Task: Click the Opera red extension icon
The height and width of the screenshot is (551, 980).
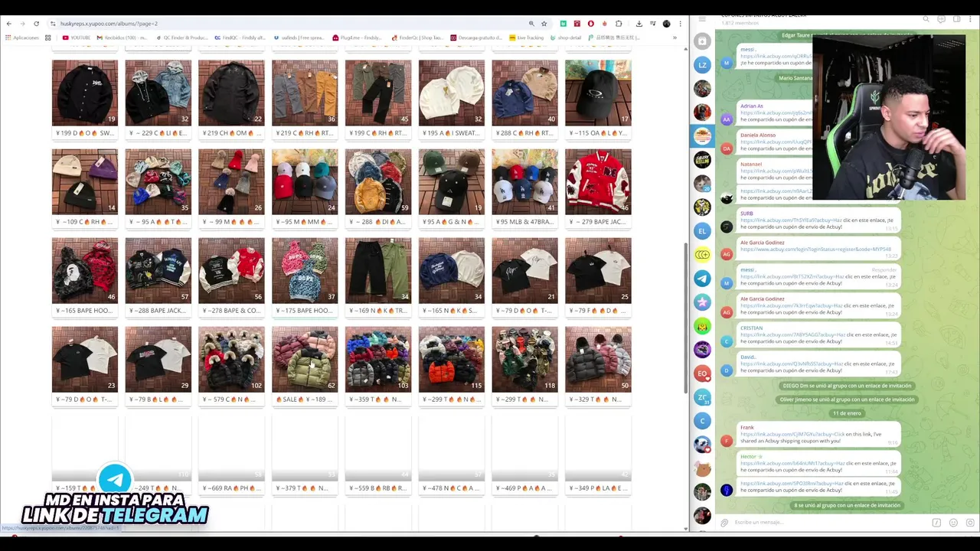Action: [x=590, y=24]
